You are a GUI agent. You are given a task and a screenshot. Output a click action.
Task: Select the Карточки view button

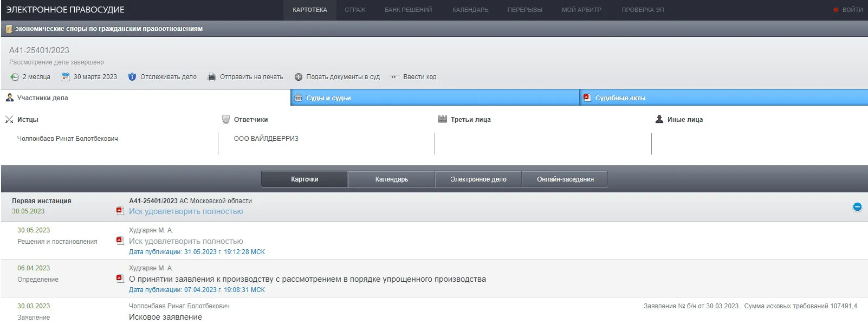(x=305, y=179)
